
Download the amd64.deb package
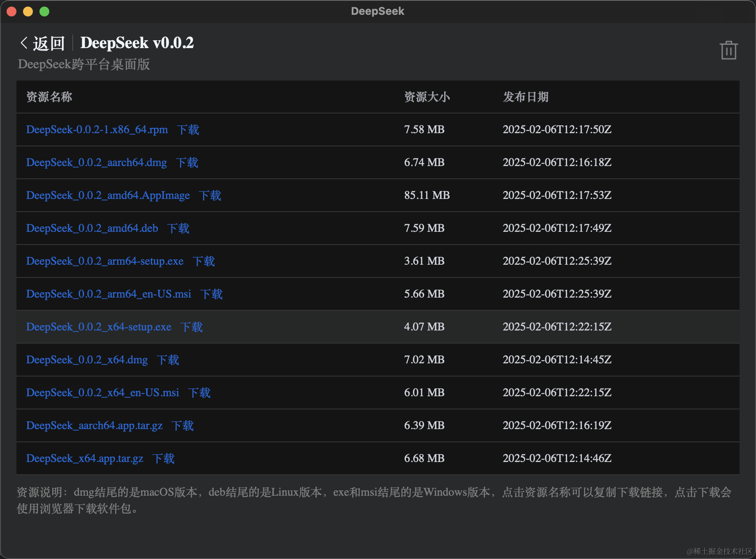click(178, 228)
